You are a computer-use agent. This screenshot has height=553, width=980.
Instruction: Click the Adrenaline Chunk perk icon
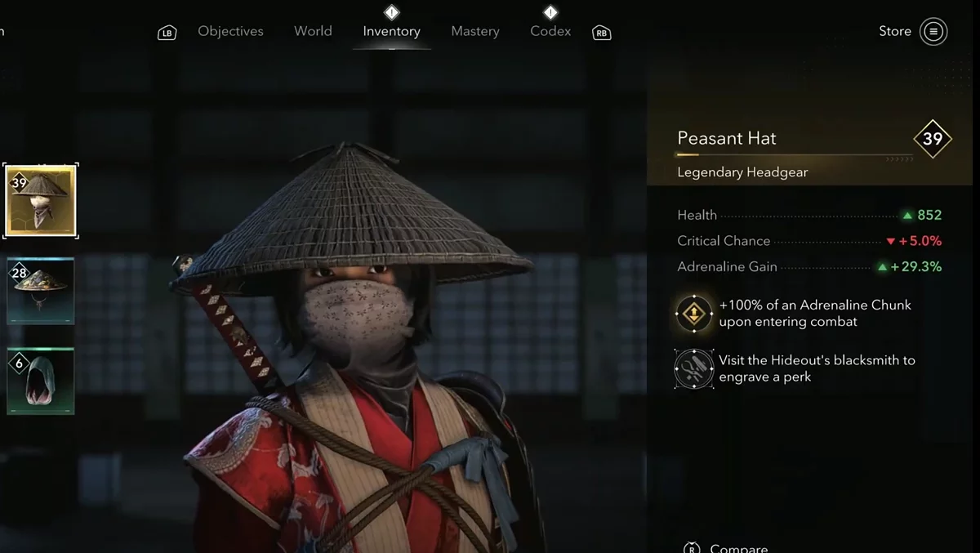coord(694,313)
